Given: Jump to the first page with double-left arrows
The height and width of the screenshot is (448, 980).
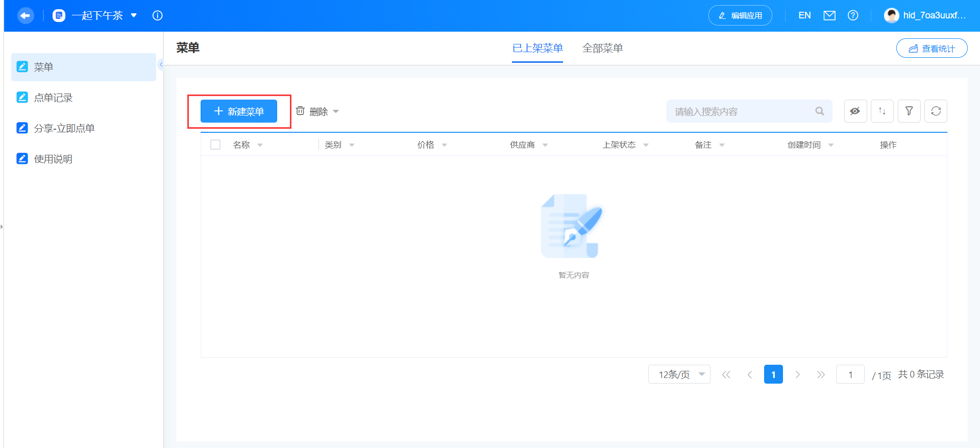Looking at the screenshot, I should point(726,374).
